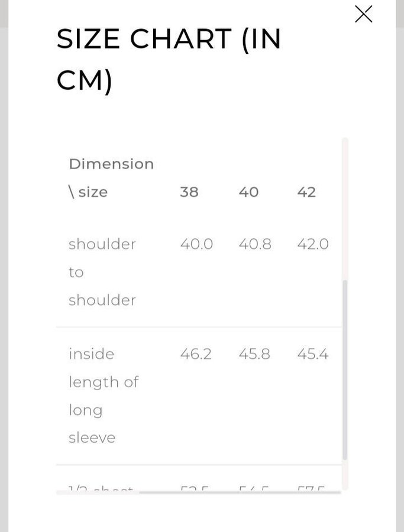Select the 'shoulder to shoulder' row label
This screenshot has width=404, height=532.
click(x=102, y=272)
